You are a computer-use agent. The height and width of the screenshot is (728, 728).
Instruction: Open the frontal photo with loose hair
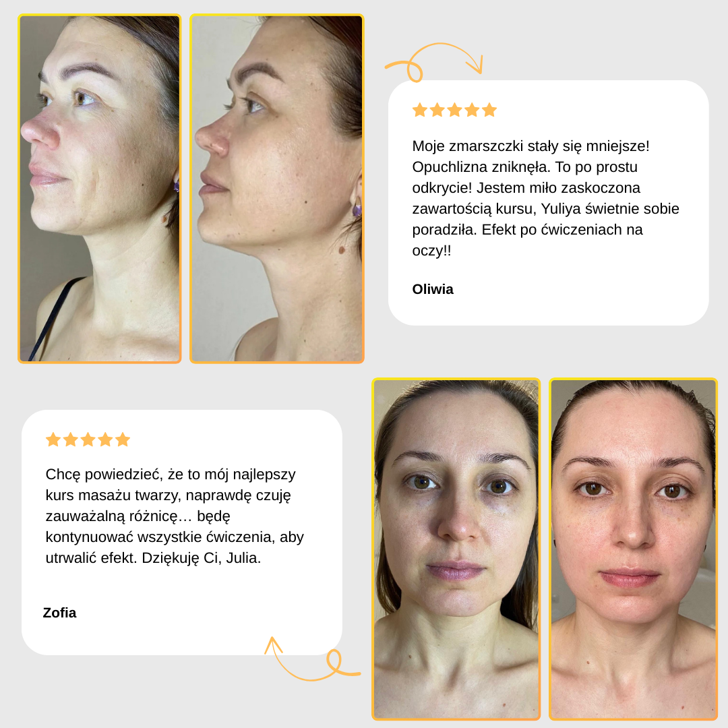click(x=456, y=549)
